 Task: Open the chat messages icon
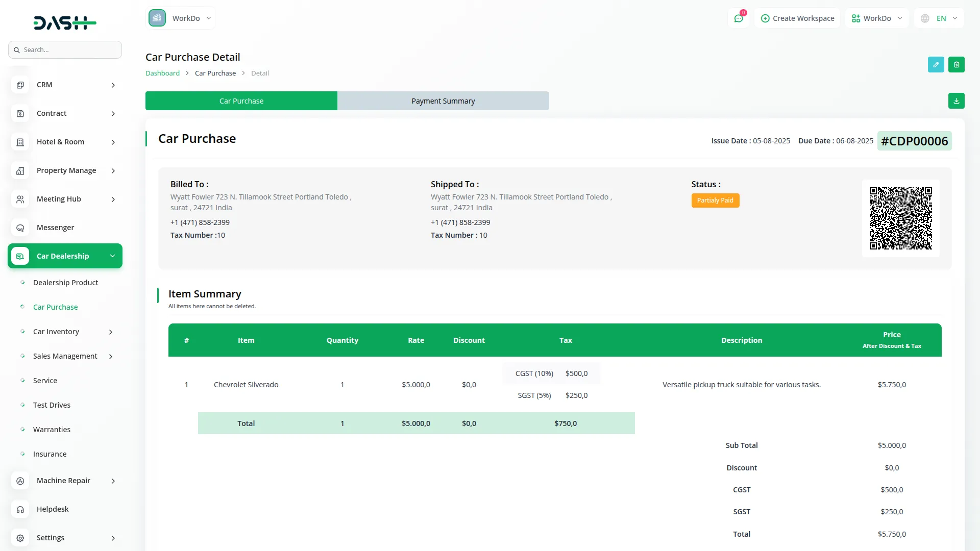pyautogui.click(x=739, y=18)
